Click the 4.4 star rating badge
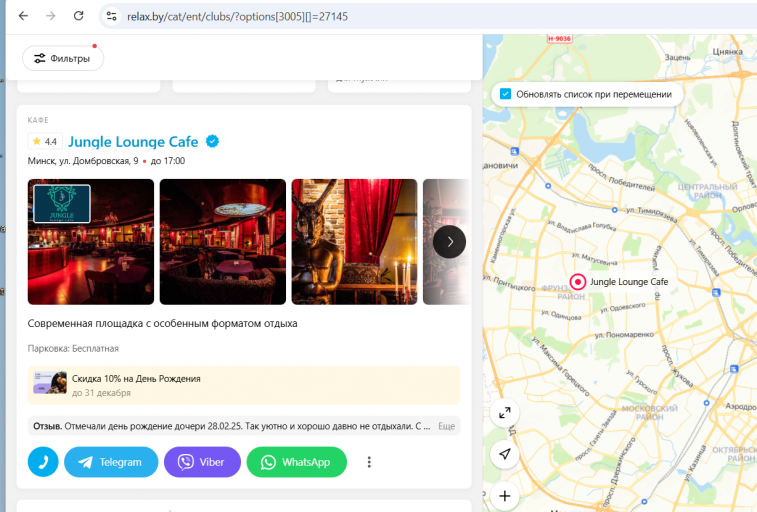The image size is (757, 512). coord(45,141)
